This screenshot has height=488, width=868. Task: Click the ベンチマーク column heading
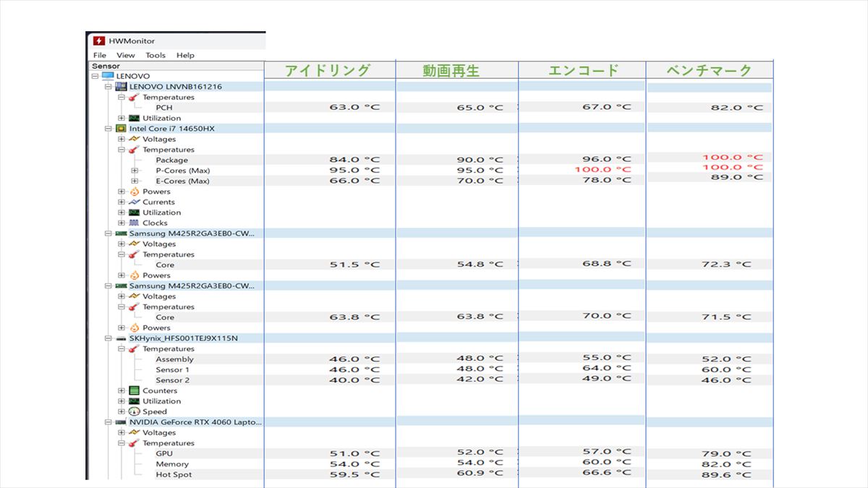[709, 70]
